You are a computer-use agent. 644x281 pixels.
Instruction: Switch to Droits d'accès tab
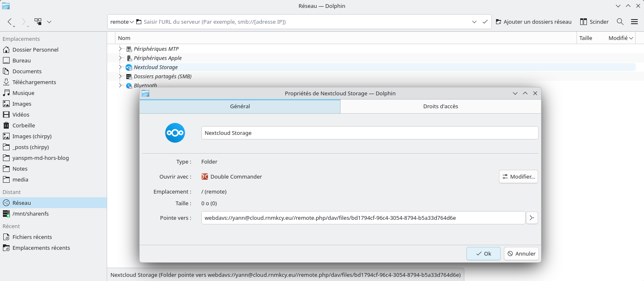440,106
